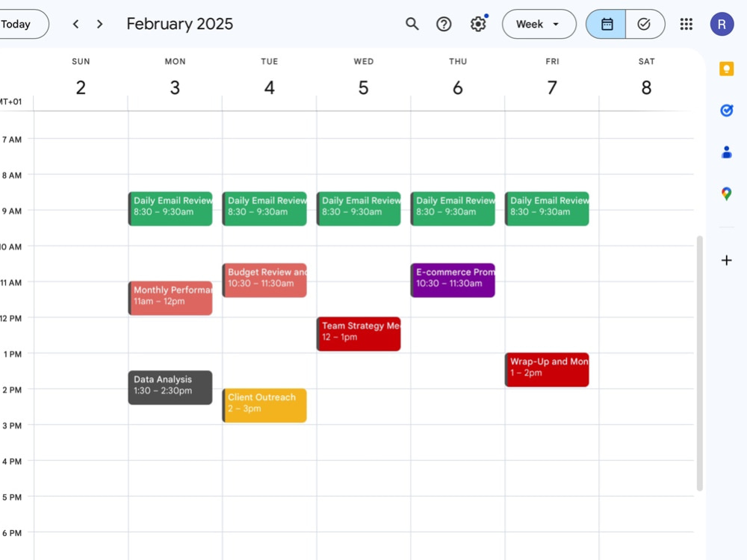Open Google Tasks side panel
This screenshot has width=747, height=560.
coord(727,111)
